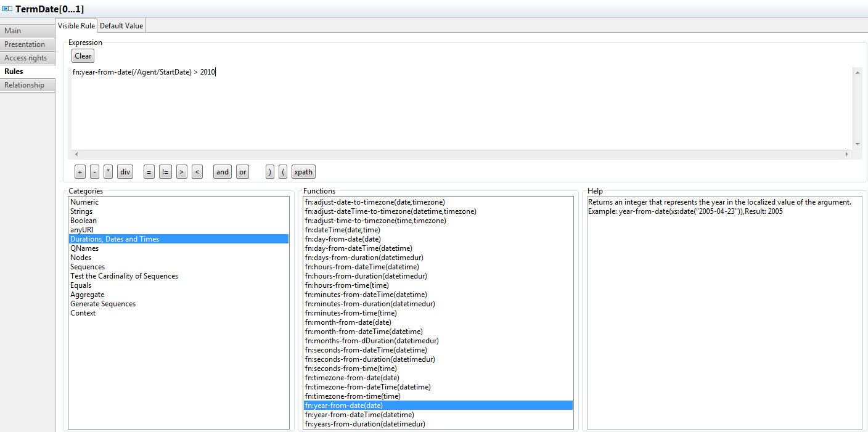Select the Strings category
This screenshot has height=432, width=868.
pos(81,211)
